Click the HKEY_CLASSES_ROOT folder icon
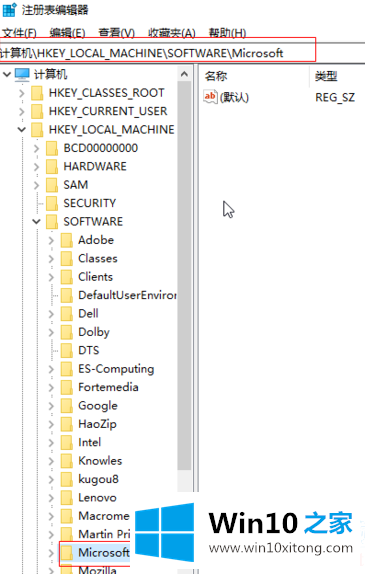The width and height of the screenshot is (365, 574). tap(37, 93)
